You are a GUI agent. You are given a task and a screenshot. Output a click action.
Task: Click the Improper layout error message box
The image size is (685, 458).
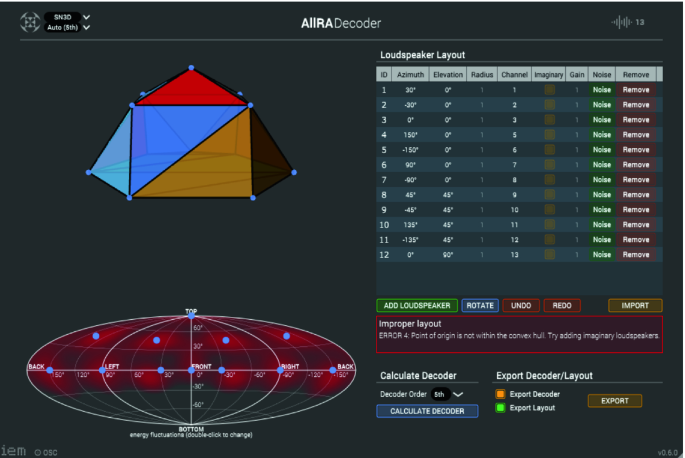pyautogui.click(x=519, y=334)
